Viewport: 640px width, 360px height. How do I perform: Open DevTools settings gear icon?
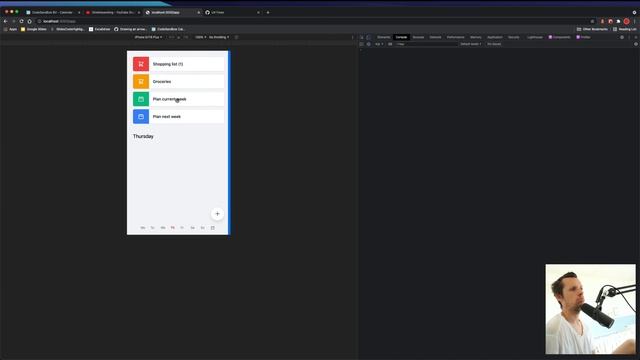coord(622,37)
